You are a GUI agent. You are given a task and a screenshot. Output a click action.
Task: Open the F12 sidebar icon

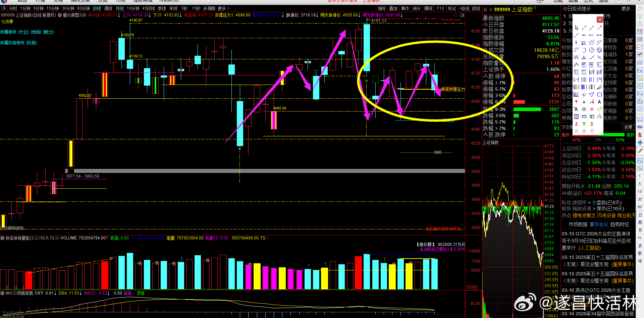point(640,94)
